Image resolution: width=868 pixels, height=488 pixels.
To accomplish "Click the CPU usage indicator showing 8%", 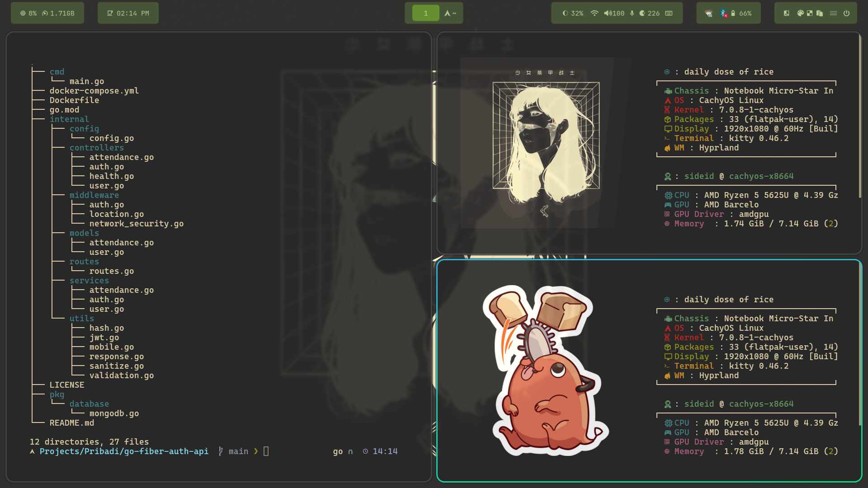I will (x=28, y=13).
